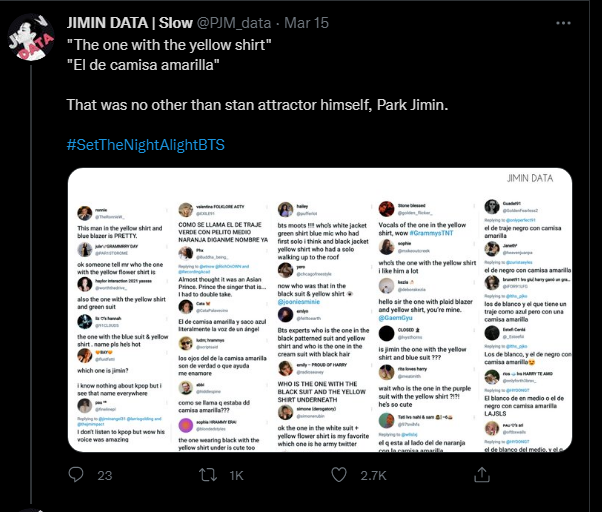This screenshot has width=602, height=512.
Task: Click the tweet text about Park Jimin
Action: [257, 105]
